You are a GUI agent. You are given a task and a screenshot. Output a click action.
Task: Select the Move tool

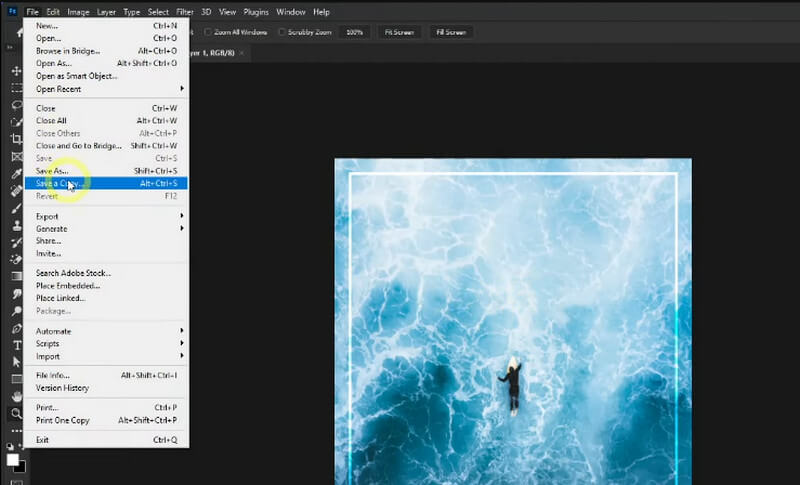[x=16, y=71]
